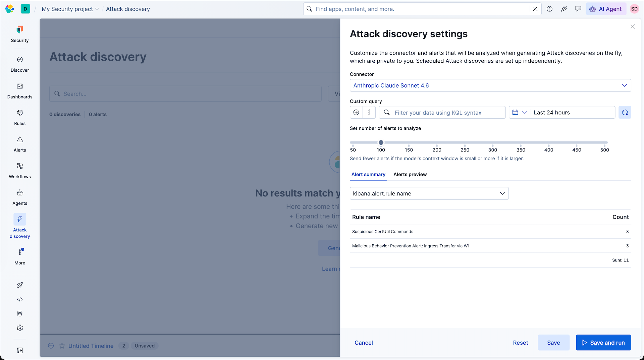The height and width of the screenshot is (360, 644).
Task: Switch to the Alert summary tab
Action: (x=368, y=174)
